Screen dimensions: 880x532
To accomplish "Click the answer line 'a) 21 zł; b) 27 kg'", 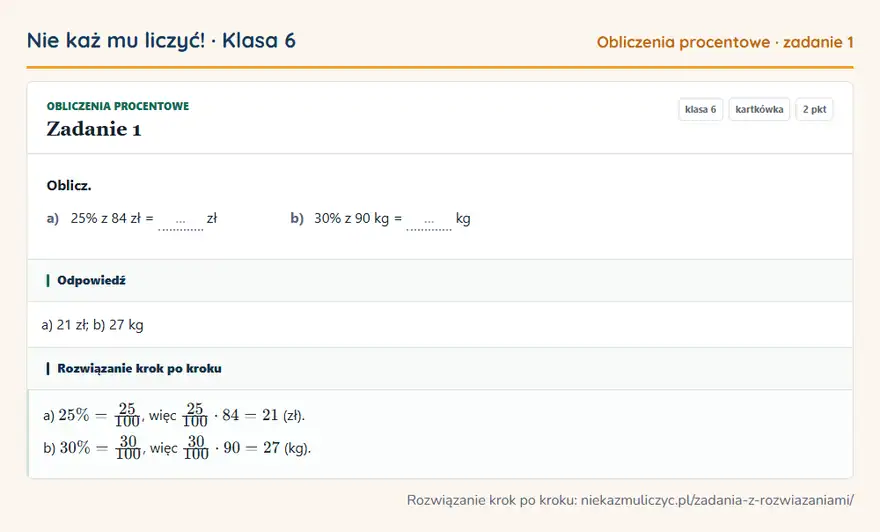I will [93, 325].
